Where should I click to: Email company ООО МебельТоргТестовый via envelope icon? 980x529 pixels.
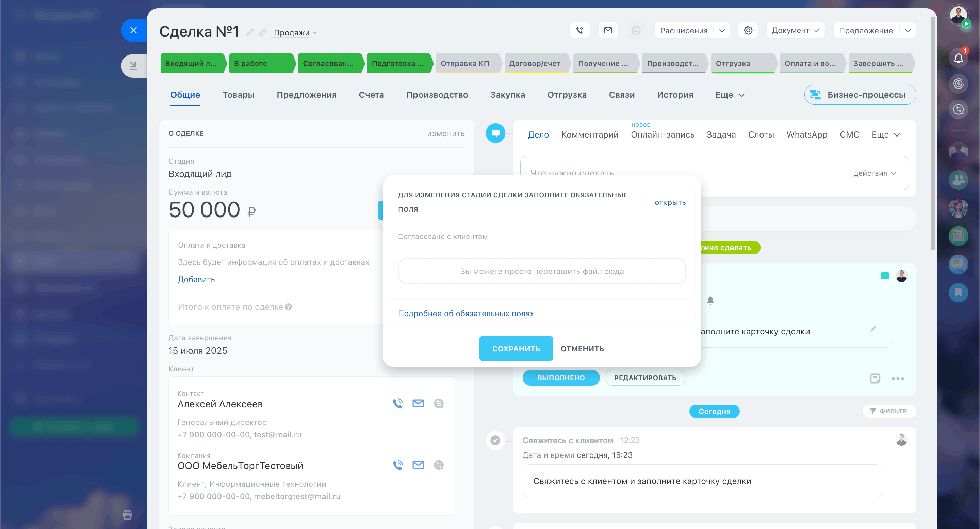[418, 465]
